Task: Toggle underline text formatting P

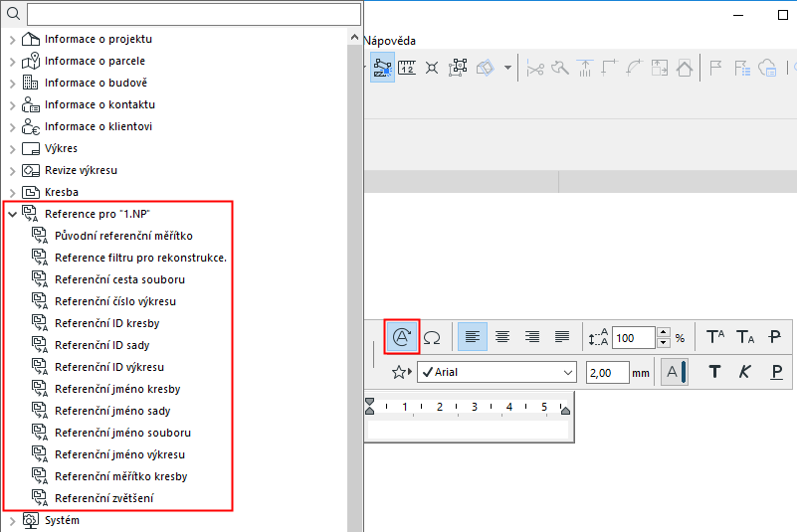Action: click(776, 372)
